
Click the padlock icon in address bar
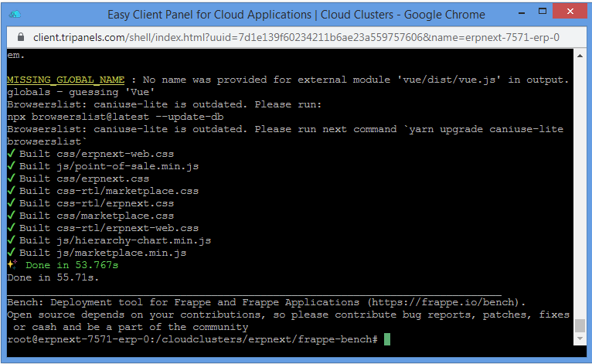tap(21, 37)
